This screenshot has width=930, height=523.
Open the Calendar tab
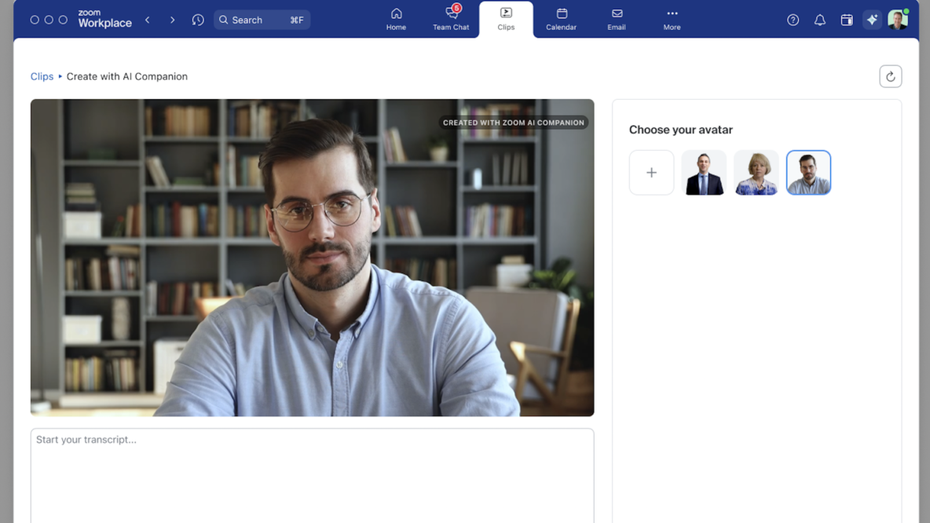coord(561,19)
